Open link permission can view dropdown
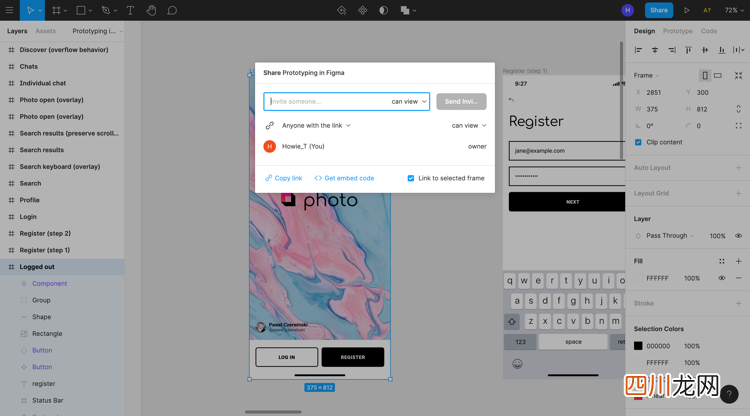 [x=469, y=125]
